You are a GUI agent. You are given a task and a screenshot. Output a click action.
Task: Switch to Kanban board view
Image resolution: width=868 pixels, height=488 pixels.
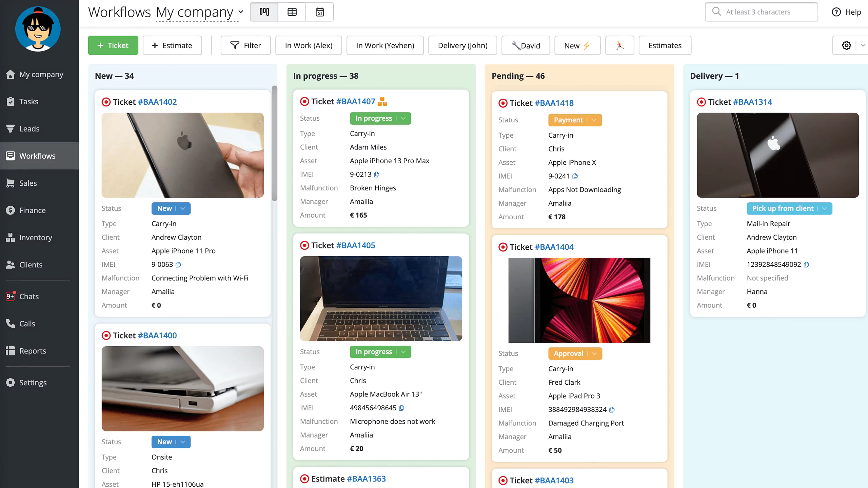pos(264,12)
